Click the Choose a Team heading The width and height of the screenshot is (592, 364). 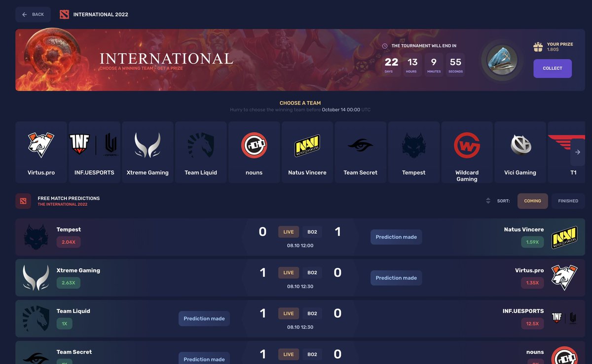[x=300, y=103]
